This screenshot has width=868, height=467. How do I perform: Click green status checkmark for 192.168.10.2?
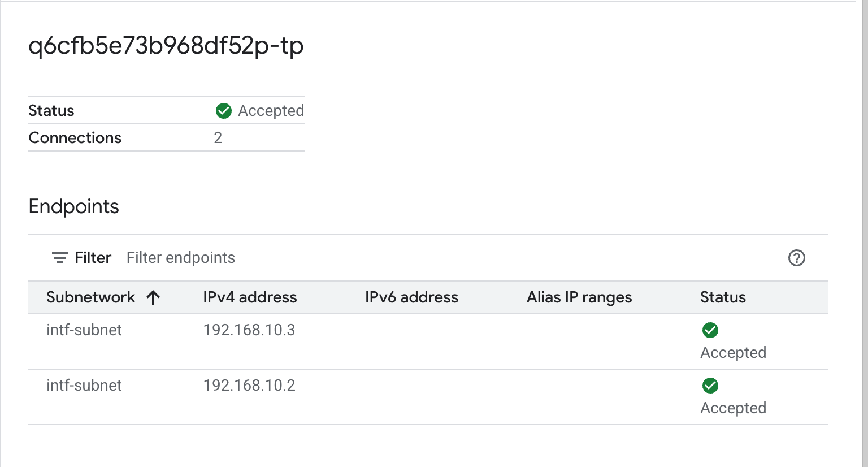click(x=710, y=386)
